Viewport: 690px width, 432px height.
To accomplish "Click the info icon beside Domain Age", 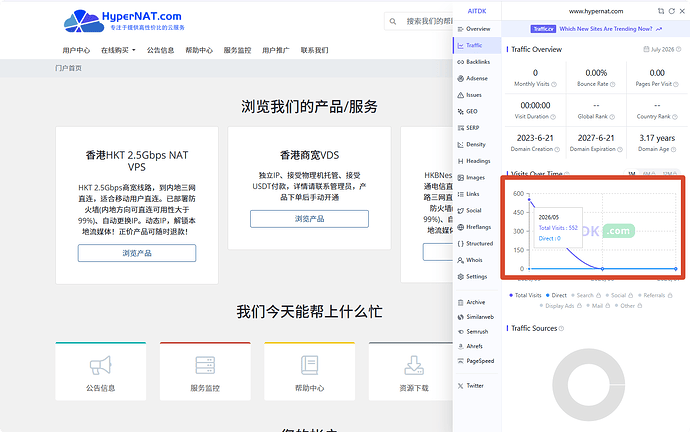I will (x=673, y=150).
